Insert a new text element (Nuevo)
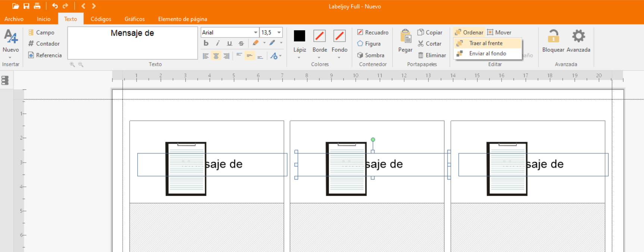 click(x=10, y=44)
